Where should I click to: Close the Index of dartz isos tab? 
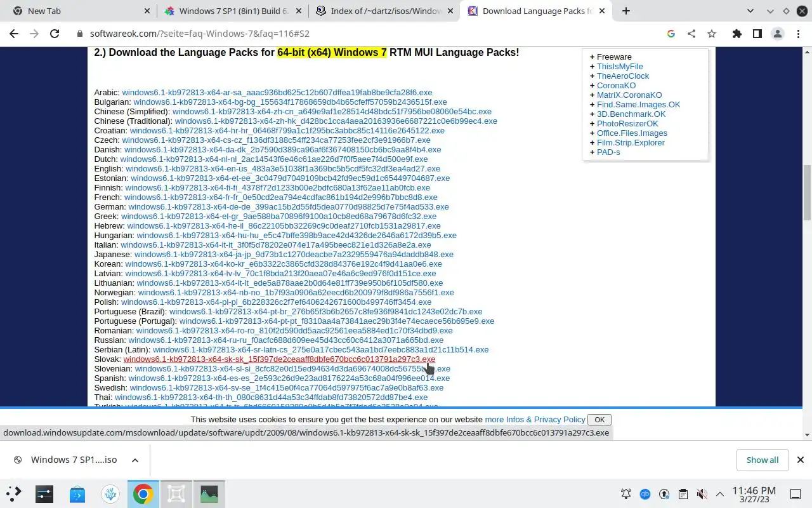[x=450, y=11]
